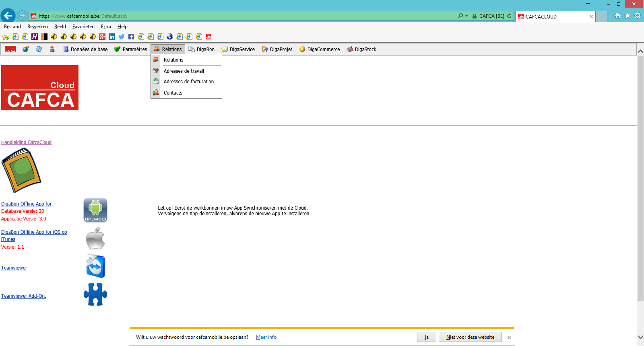644x346 pixels.
Task: Open the handbook book icon
Action: [21, 170]
